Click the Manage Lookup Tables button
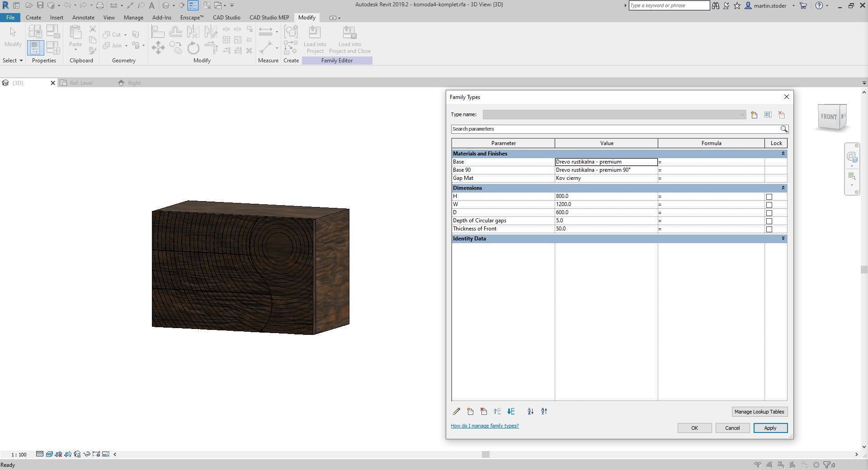This screenshot has height=470, width=868. [x=759, y=411]
